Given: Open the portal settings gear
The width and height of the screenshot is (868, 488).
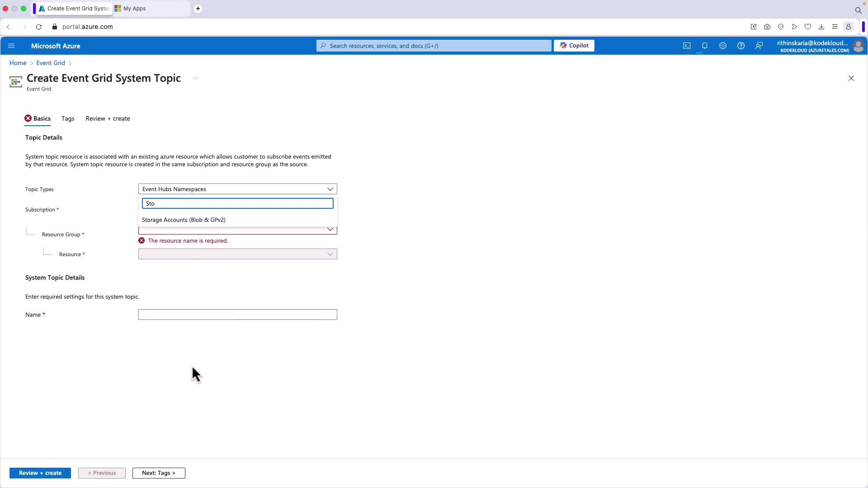Looking at the screenshot, I should point(722,46).
